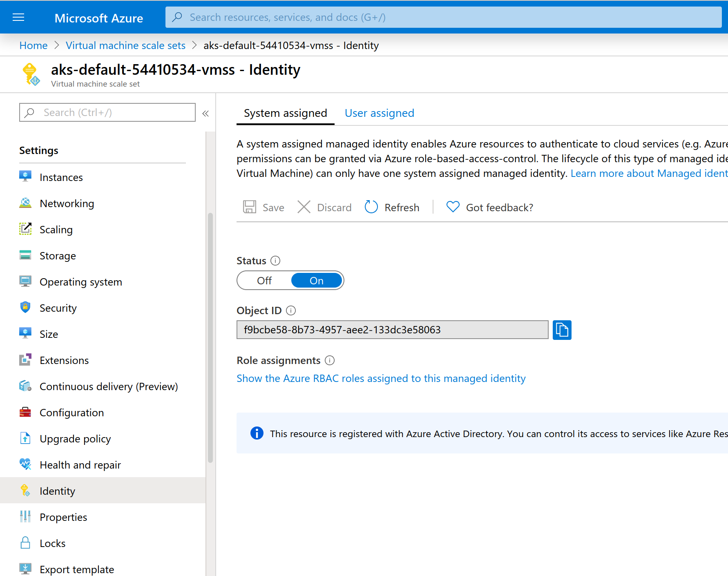This screenshot has width=728, height=576.
Task: Open the Azure RBAC roles link
Action: point(381,378)
